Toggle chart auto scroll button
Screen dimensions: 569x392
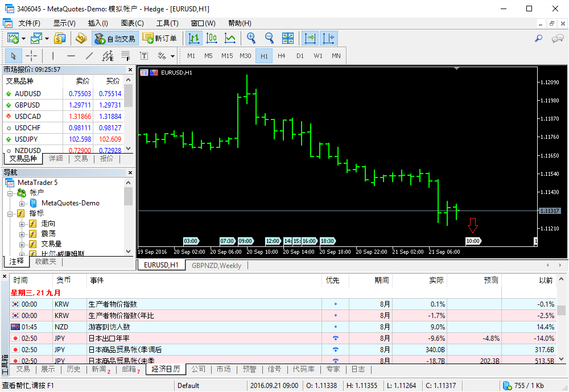click(310, 38)
